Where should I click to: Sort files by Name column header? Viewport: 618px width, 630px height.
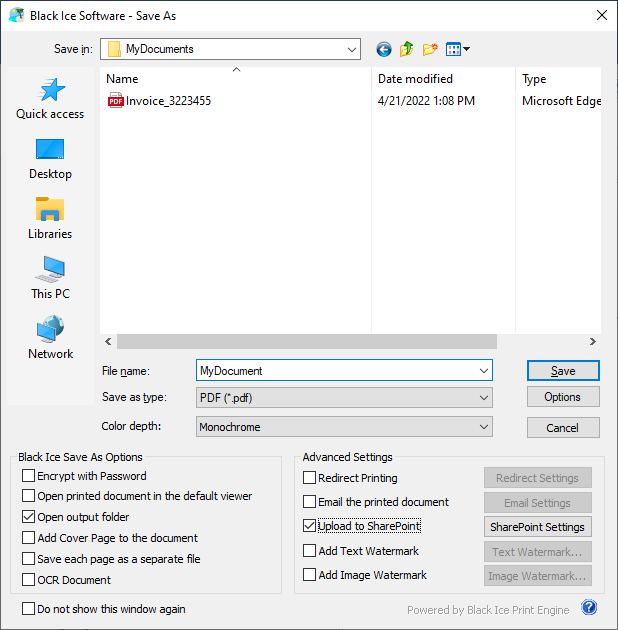pos(122,79)
